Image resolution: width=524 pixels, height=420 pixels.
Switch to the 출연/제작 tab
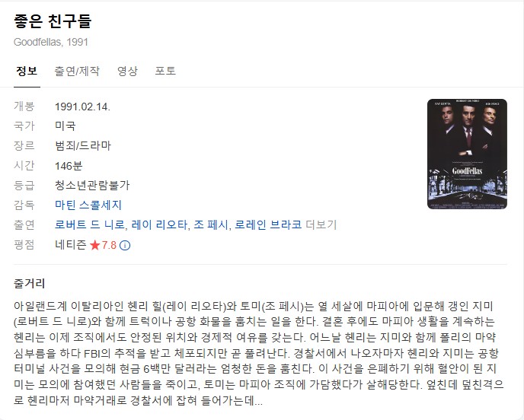(77, 71)
